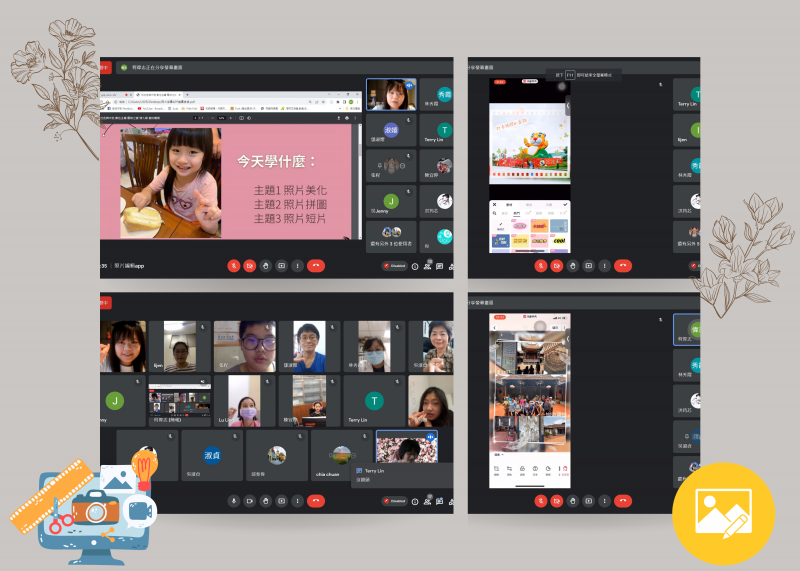The width and height of the screenshot is (800, 571).
Task: Select the yellow cool sticker in photo editor
Action: tap(558, 241)
